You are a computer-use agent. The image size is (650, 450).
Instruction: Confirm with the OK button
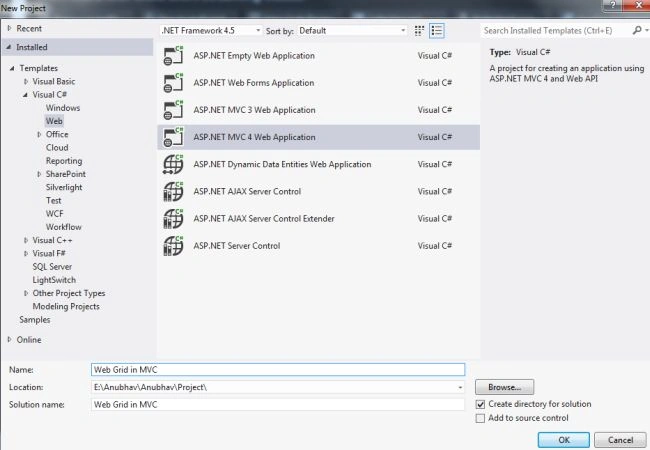564,440
